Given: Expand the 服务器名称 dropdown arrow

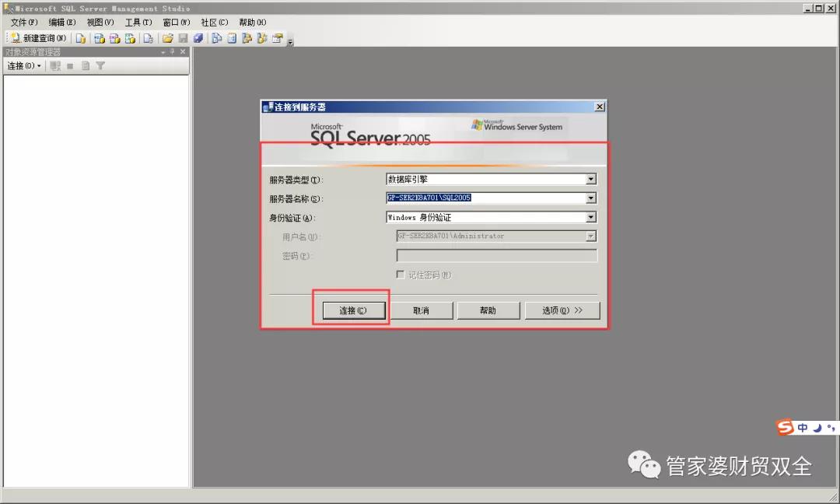Looking at the screenshot, I should (x=591, y=198).
